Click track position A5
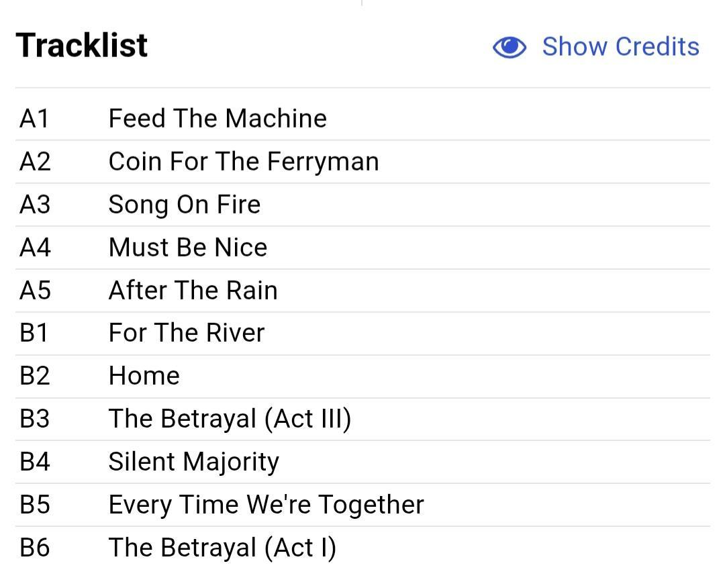Image resolution: width=725 pixels, height=588 pixels. 35,290
